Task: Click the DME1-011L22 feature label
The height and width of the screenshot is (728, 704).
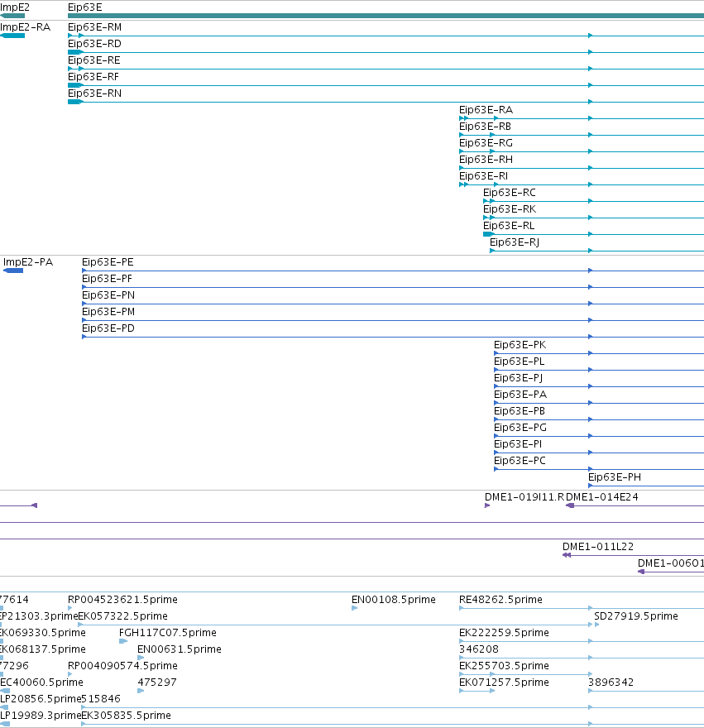Action: (598, 547)
